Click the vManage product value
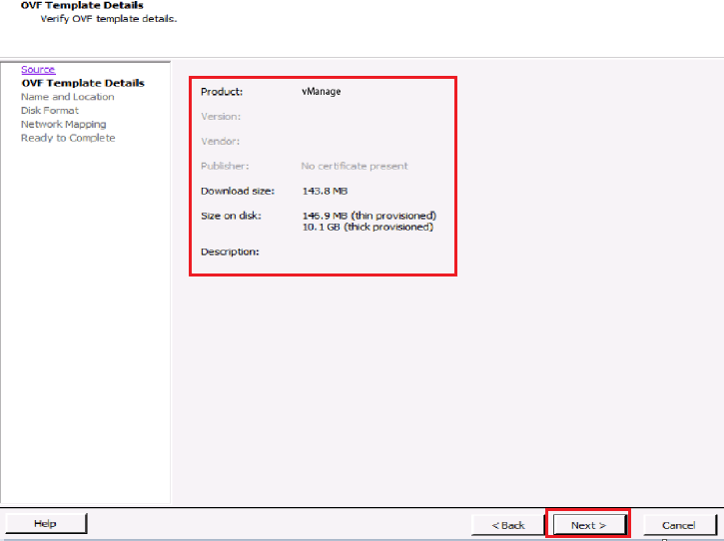724x541 pixels. coord(321,91)
